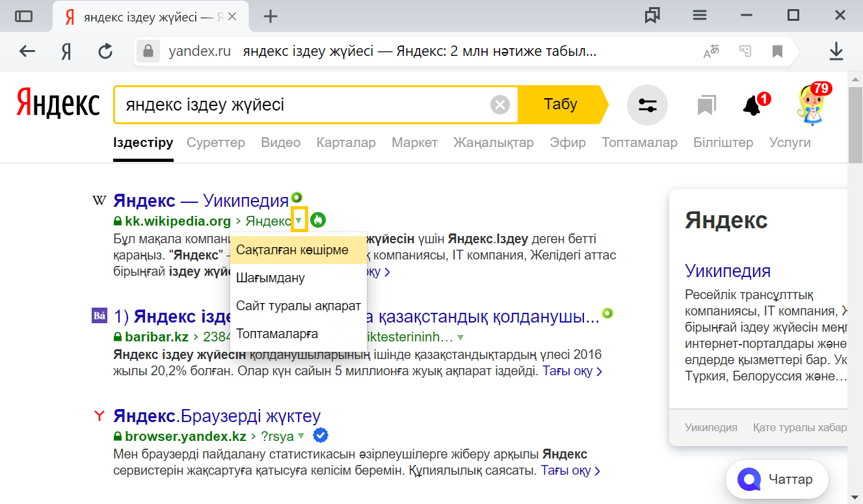Switch to Суреттер tab

216,142
